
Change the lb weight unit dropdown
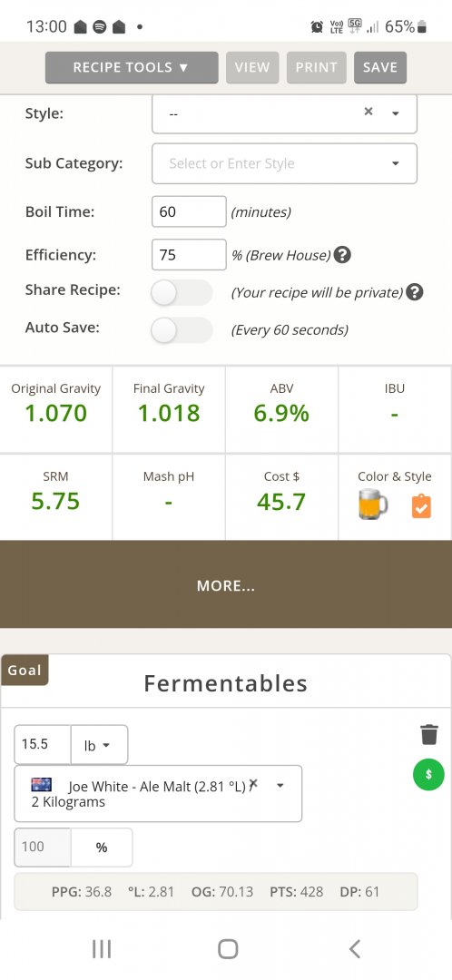(99, 744)
